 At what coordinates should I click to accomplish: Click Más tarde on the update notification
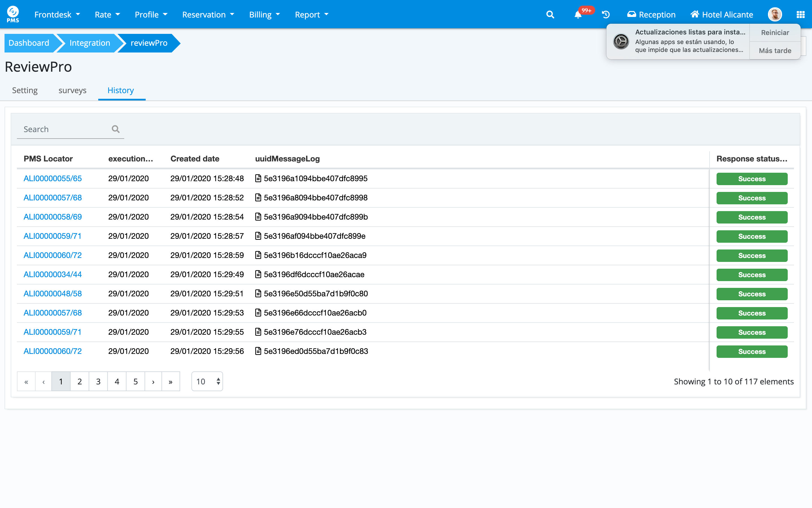[775, 51]
